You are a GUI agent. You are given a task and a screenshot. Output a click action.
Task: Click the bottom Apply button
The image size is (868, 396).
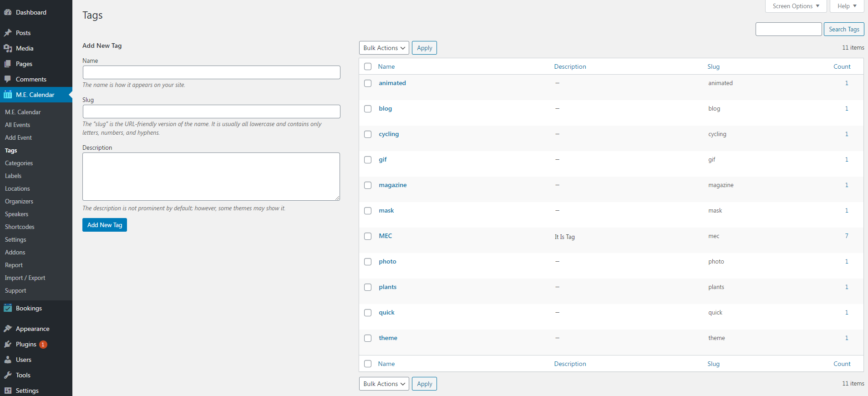[x=424, y=384]
